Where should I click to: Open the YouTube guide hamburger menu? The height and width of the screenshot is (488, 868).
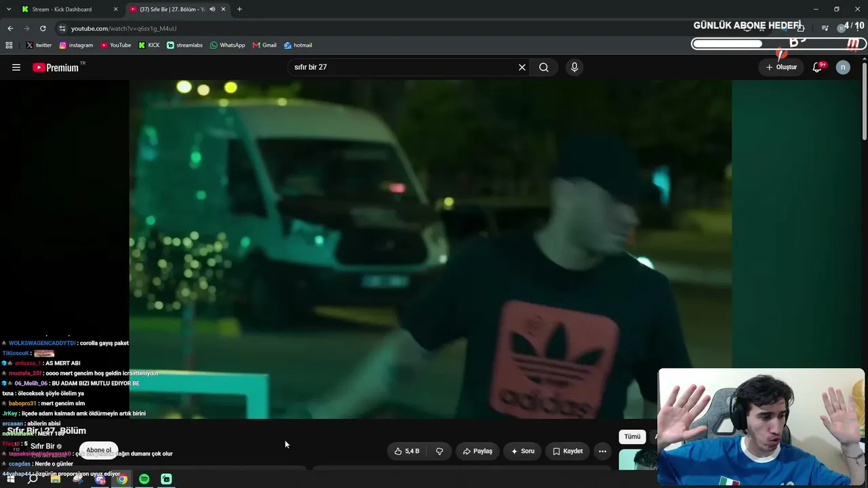pyautogui.click(x=16, y=67)
